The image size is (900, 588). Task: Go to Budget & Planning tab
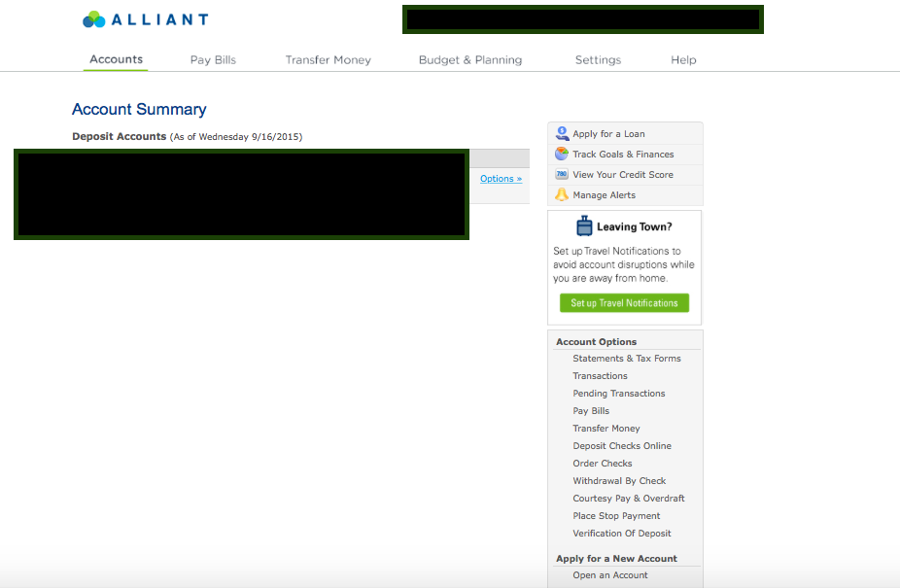(470, 60)
